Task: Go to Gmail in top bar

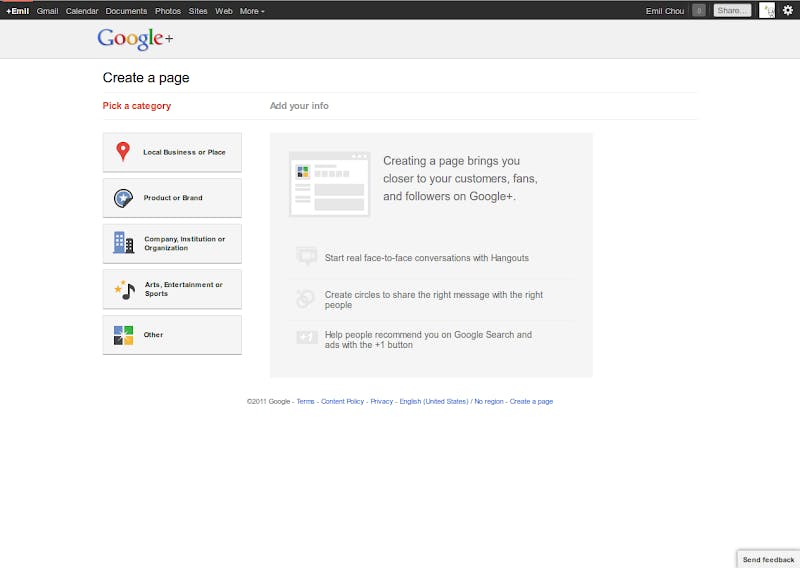Action: (47, 11)
